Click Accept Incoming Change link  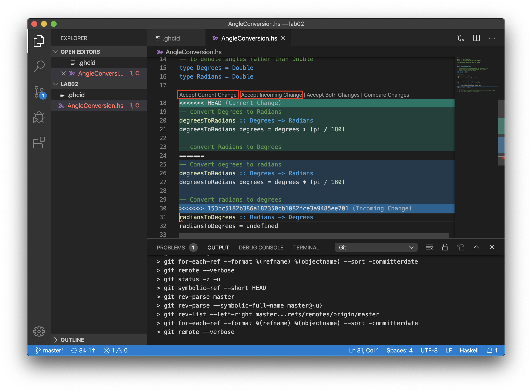(271, 95)
